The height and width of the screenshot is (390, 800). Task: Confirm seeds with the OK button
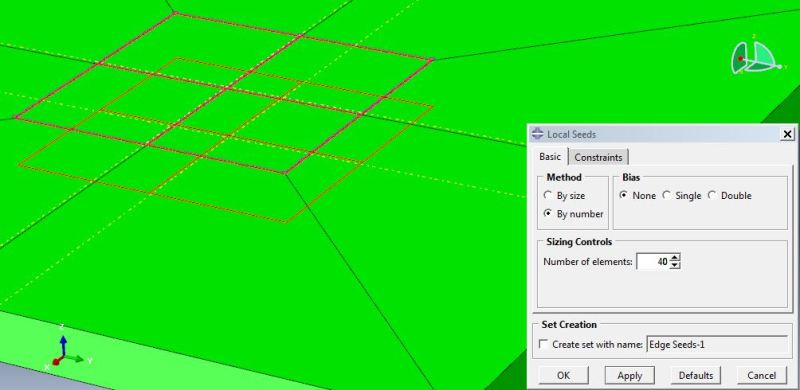(563, 375)
